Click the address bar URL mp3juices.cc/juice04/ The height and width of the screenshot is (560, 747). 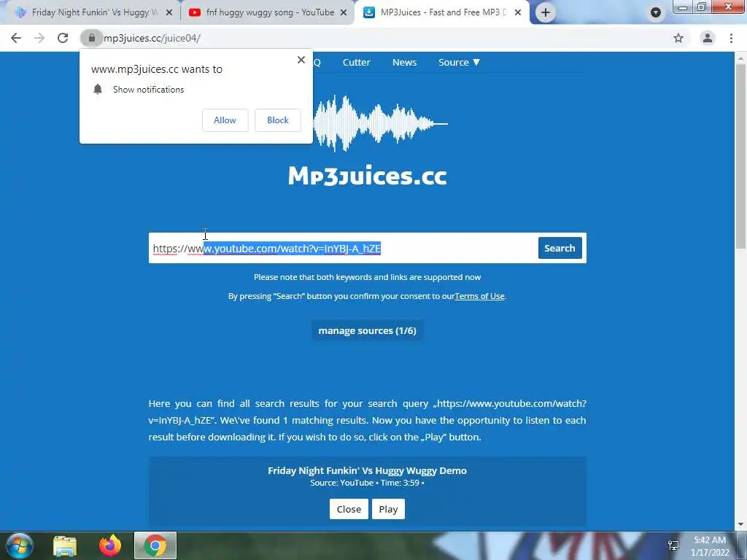152,38
